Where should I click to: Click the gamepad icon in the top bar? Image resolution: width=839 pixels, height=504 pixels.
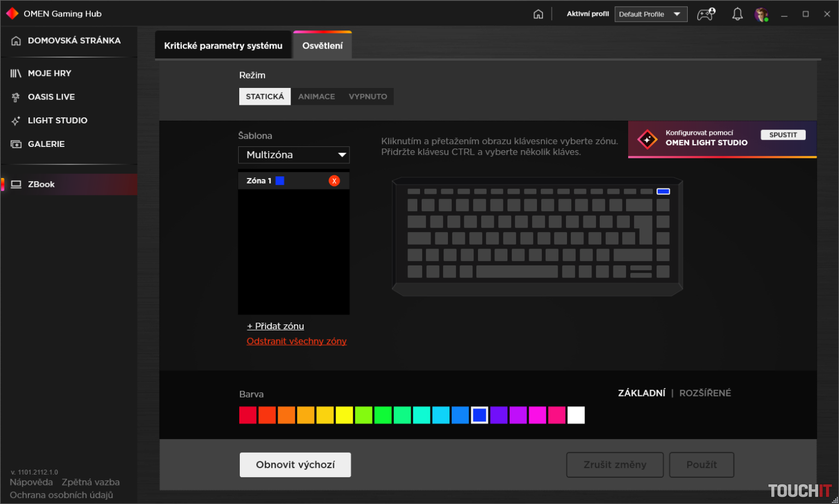tap(705, 14)
